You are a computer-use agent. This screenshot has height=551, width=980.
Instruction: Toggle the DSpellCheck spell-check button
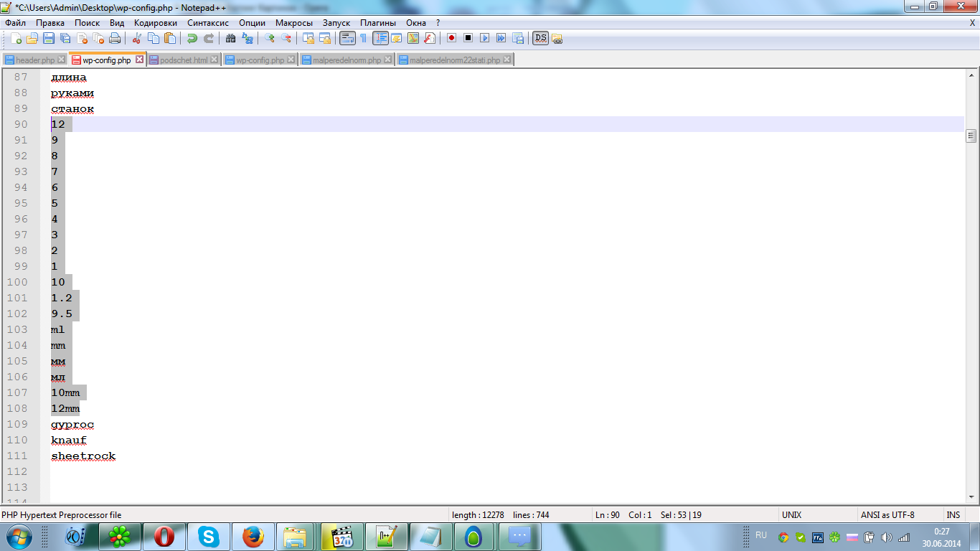coord(540,39)
